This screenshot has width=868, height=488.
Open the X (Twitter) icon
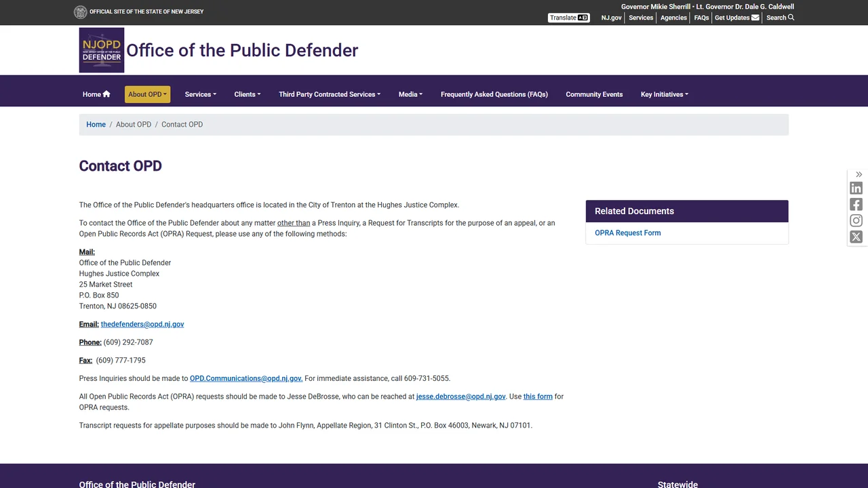856,237
